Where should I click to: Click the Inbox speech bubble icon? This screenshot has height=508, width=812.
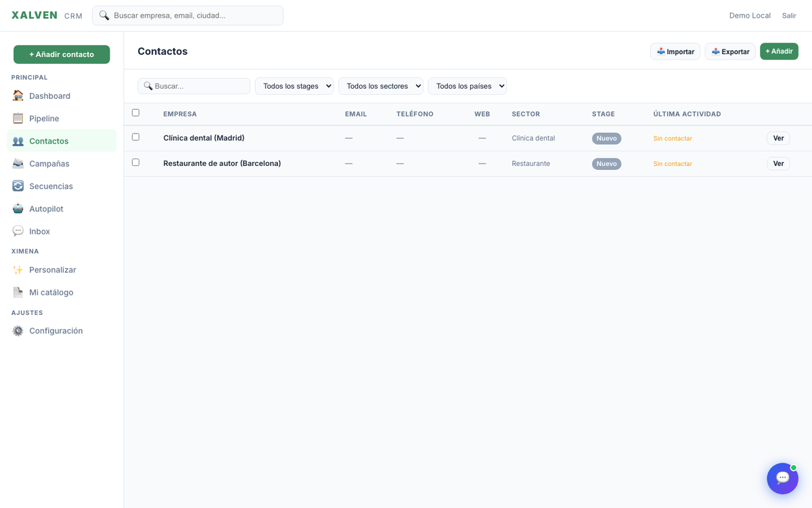click(18, 232)
